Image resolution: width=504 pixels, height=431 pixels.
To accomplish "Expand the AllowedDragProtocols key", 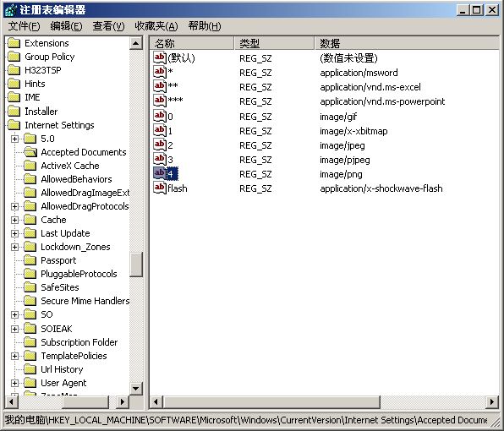I will coord(14,206).
